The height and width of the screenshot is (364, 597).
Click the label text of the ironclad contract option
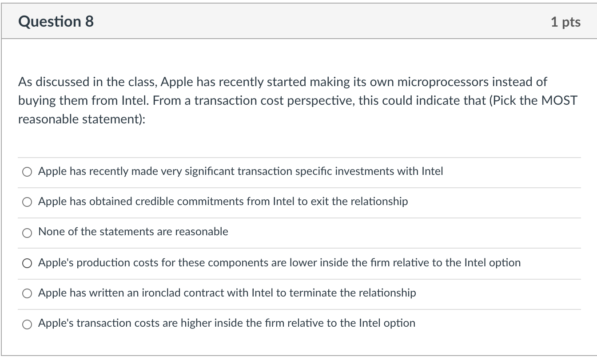tap(227, 293)
